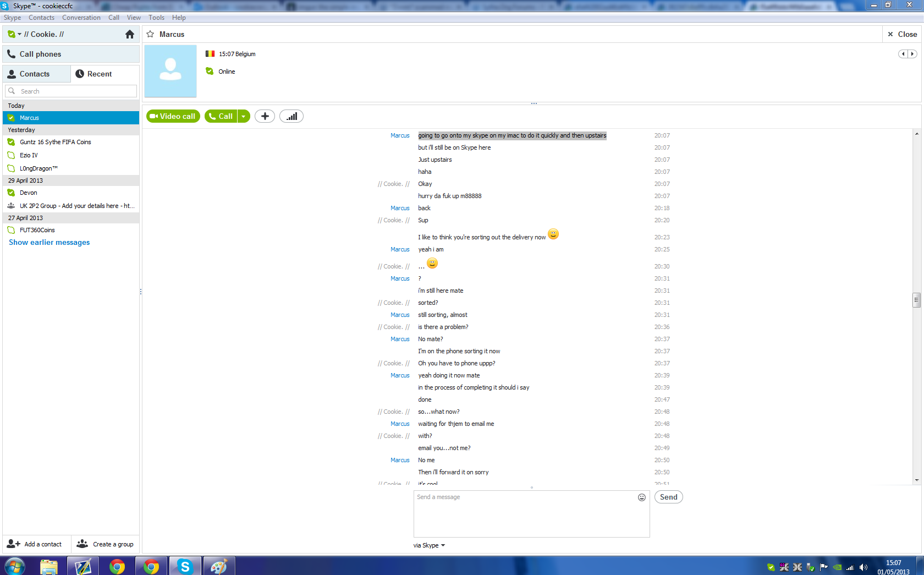Image resolution: width=924 pixels, height=575 pixels.
Task: Open the Skype menu
Action: 12,18
